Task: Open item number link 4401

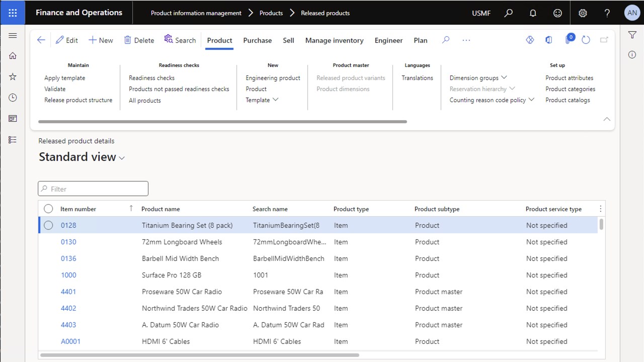Action: pos(68,292)
